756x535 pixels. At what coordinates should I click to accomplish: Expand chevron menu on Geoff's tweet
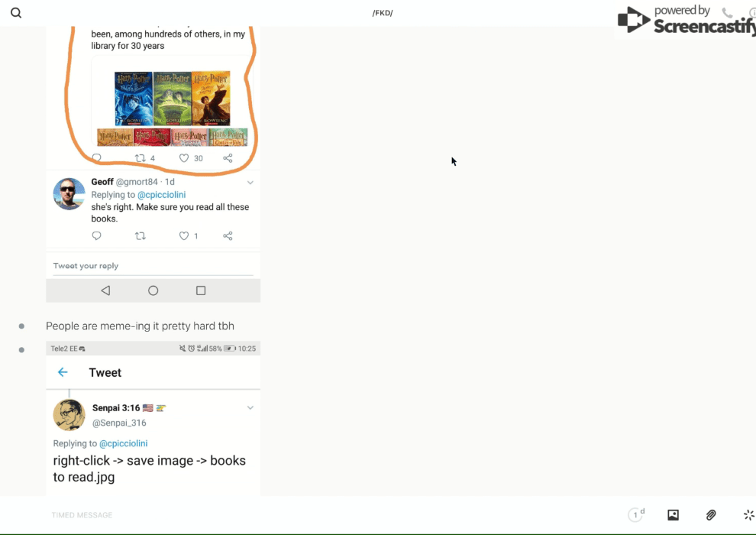pos(250,183)
